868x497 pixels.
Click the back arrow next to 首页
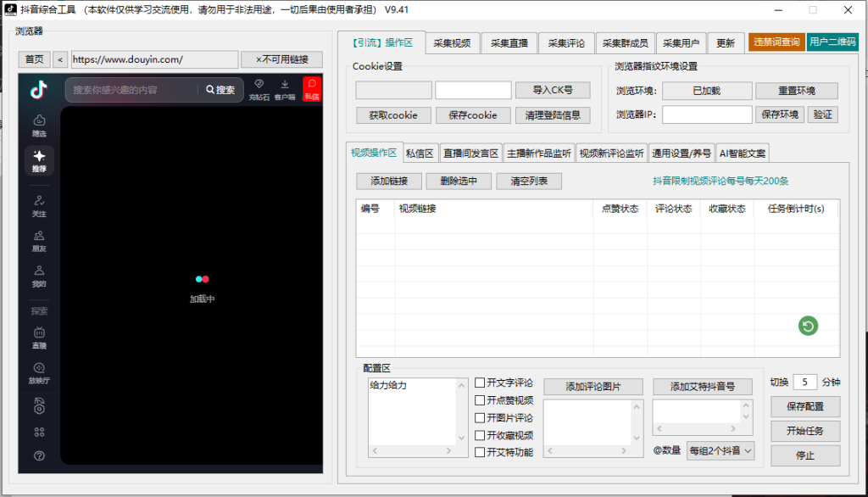(x=58, y=60)
